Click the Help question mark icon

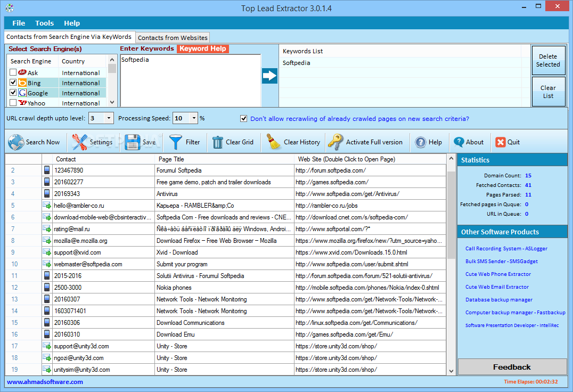pos(421,142)
